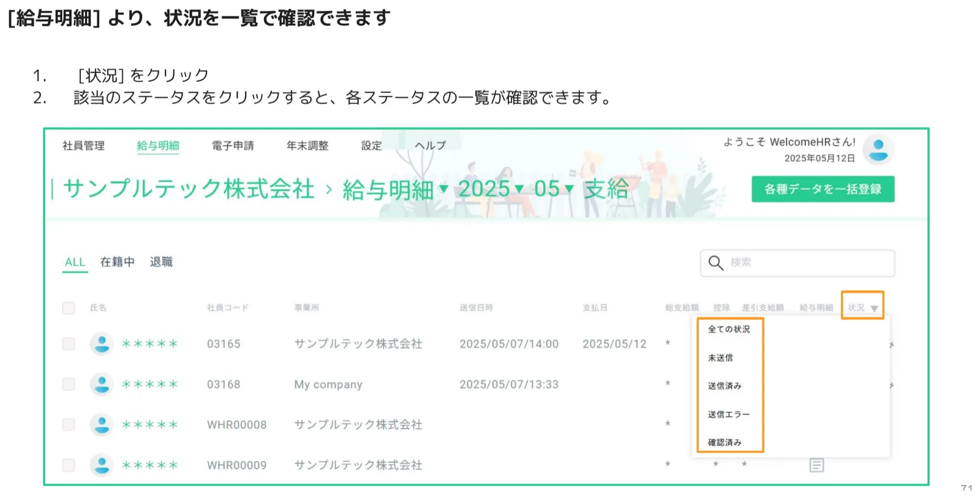This screenshot has height=499, width=980.
Task: Sort by 支払日 column header
Action: pos(595,308)
